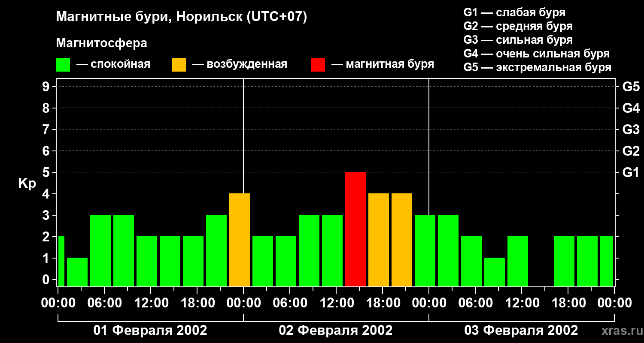
Task: Click the 18:00 time label for 02 Февраля
Action: point(383,303)
